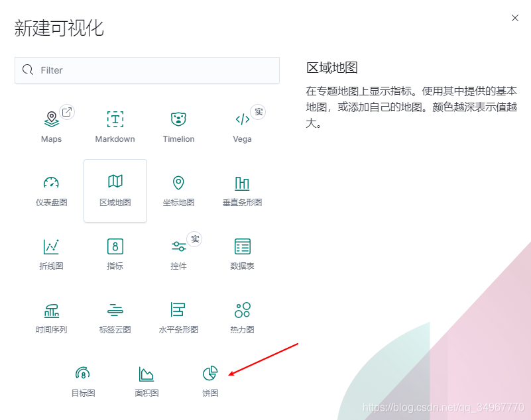Click the 坐标地图 label text
531x420 pixels.
pyautogui.click(x=178, y=203)
